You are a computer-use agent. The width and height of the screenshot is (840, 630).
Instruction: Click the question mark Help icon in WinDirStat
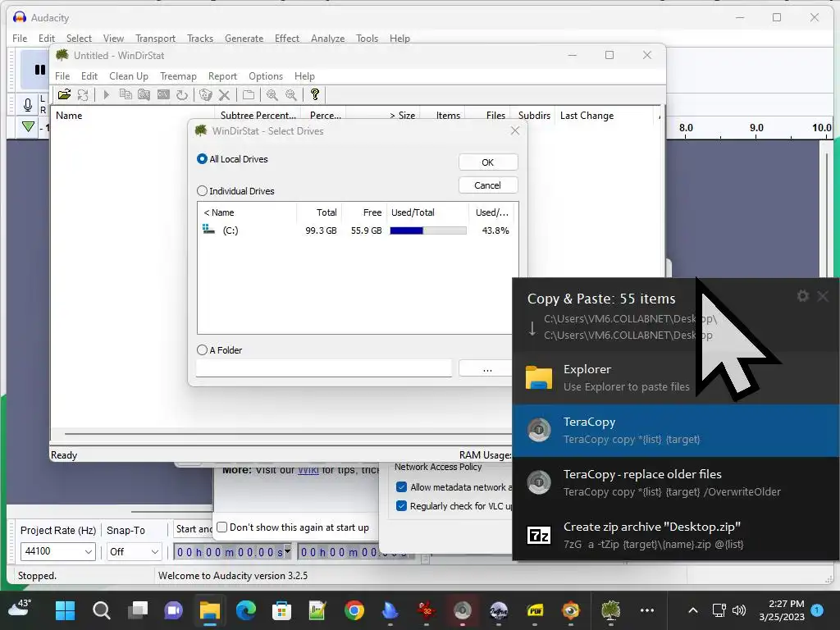(315, 95)
